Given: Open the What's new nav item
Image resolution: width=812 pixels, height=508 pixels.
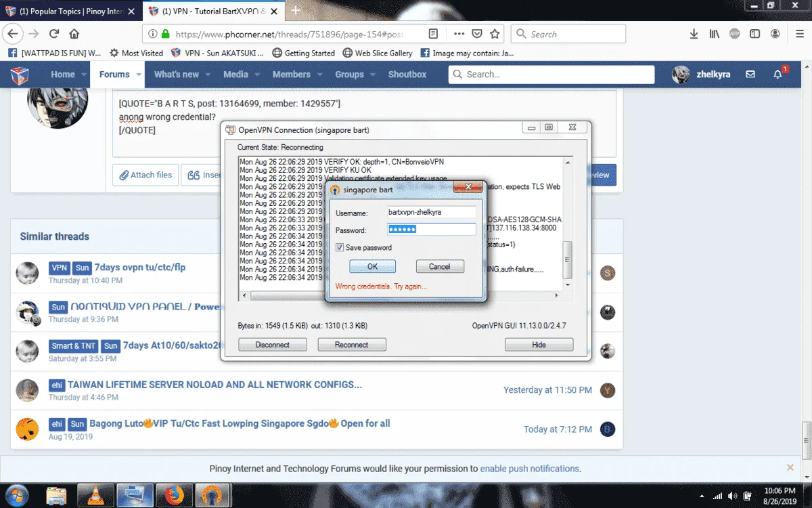Looking at the screenshot, I should 177,75.
